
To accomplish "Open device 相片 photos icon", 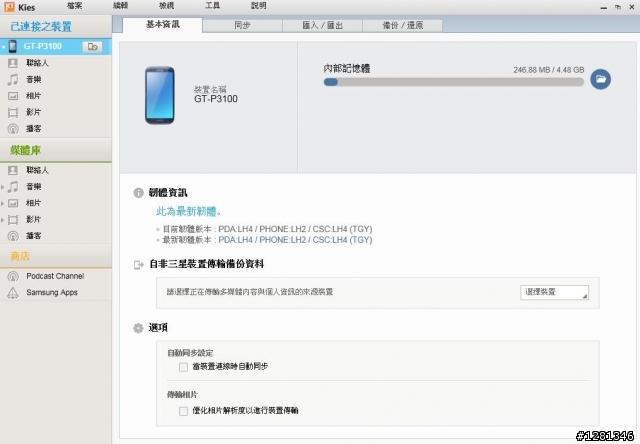I will 13,96.
